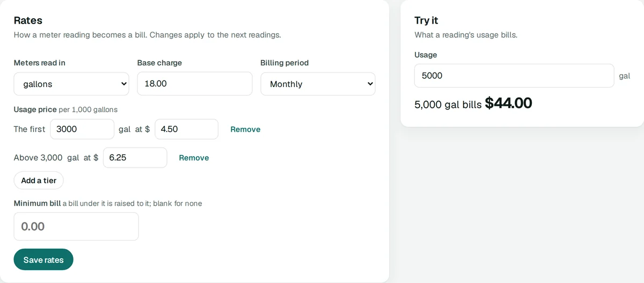
Task: Save rates button
Action: [43, 259]
